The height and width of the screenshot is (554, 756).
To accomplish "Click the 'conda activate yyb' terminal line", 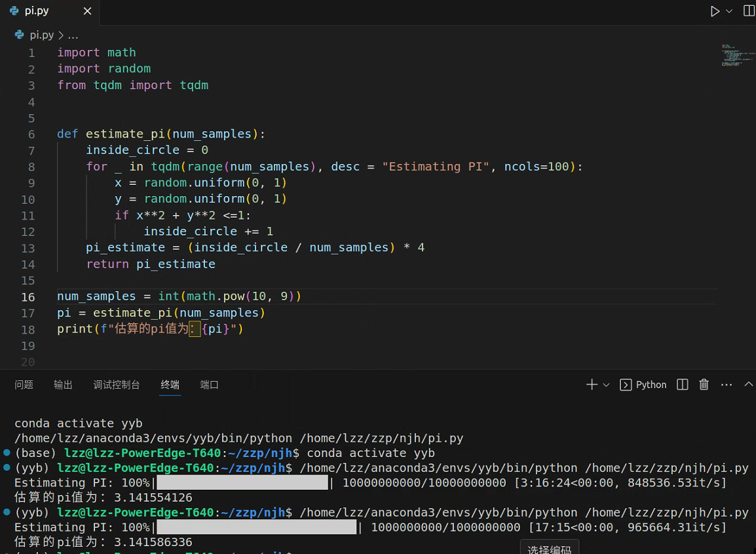I will pyautogui.click(x=79, y=424).
